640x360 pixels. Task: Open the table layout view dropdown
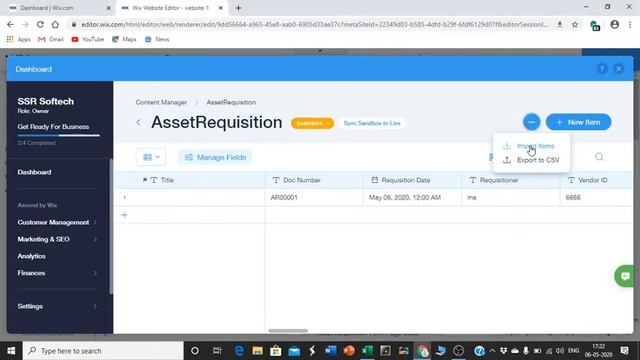151,157
